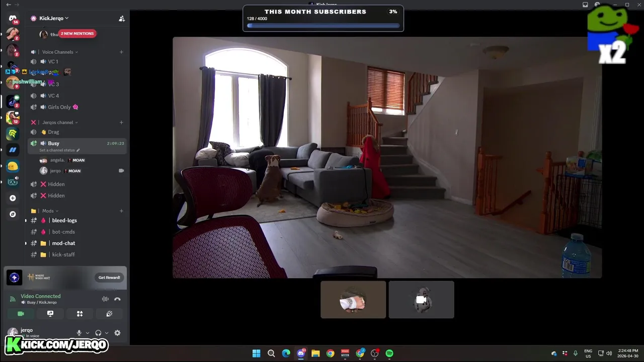The image size is (644, 362).
Task: Click Add a Server plus icon
Action: click(x=13, y=198)
